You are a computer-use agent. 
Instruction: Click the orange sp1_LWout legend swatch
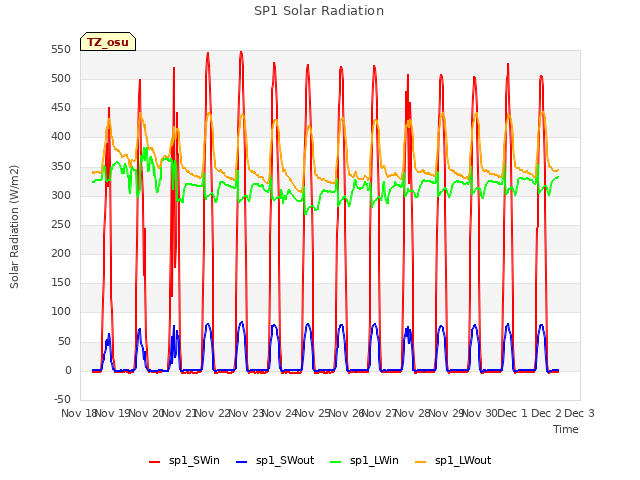pyautogui.click(x=420, y=461)
